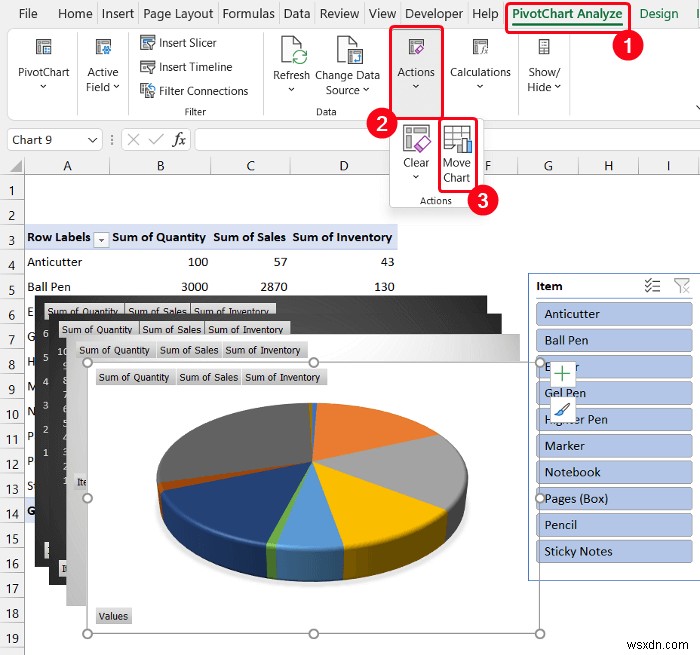Click the Refresh data icon
This screenshot has height=655, width=700.
[x=292, y=50]
